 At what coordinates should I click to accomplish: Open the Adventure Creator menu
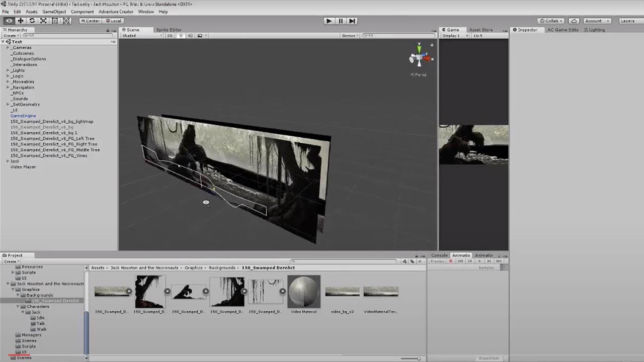[116, 12]
